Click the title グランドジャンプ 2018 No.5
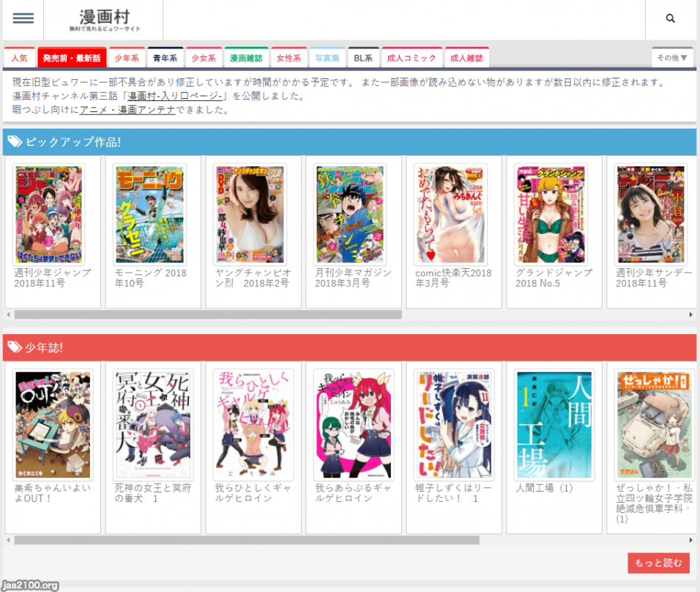The height and width of the screenshot is (592, 700). coord(554,278)
